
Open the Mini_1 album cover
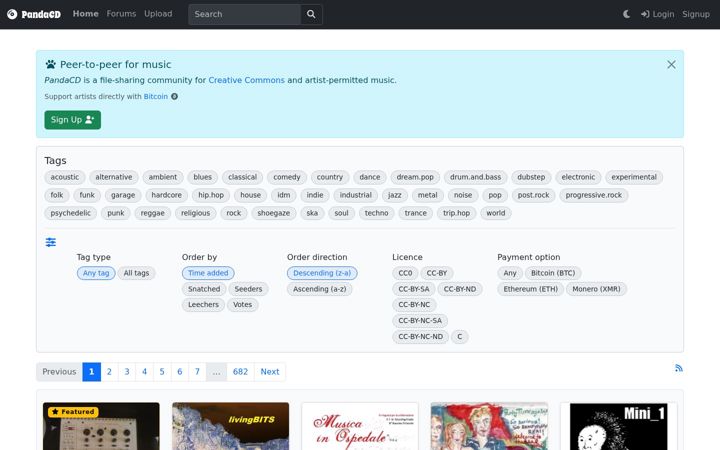click(x=619, y=427)
